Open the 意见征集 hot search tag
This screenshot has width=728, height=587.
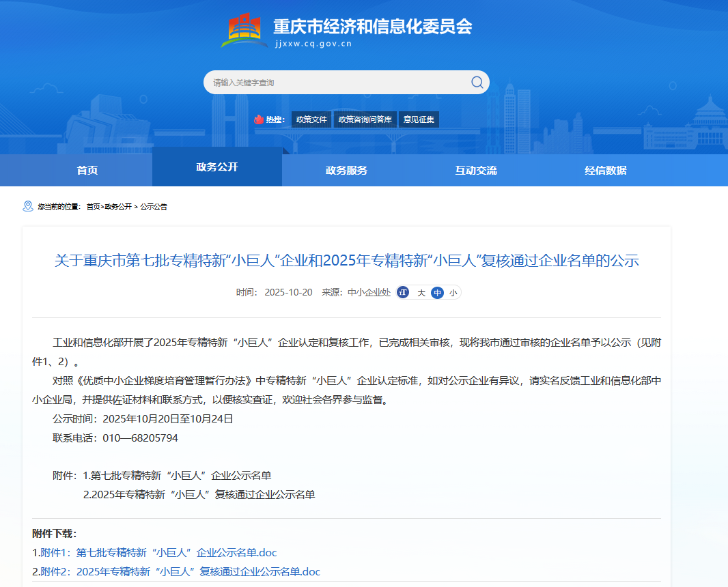click(419, 119)
